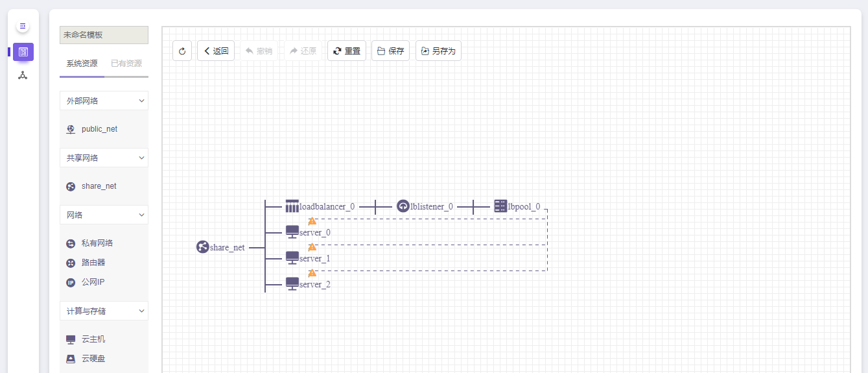Viewport: 868px width, 373px height.
Task: Toggle the hamburger menu icon
Action: pyautogui.click(x=23, y=27)
